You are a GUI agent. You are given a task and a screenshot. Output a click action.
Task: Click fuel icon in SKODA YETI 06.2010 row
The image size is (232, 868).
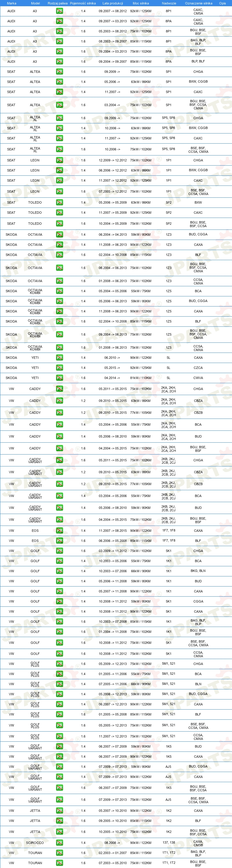(x=60, y=358)
